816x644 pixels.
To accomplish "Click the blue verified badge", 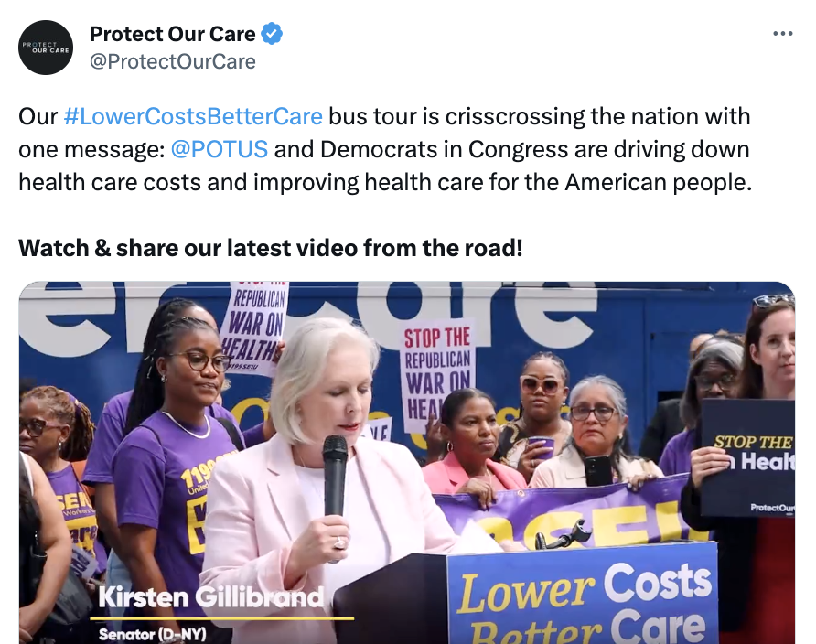I will [x=272, y=34].
